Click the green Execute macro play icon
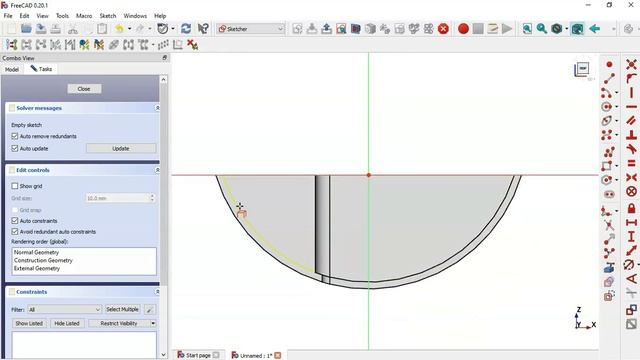The image size is (640, 360). pyautogui.click(x=507, y=29)
